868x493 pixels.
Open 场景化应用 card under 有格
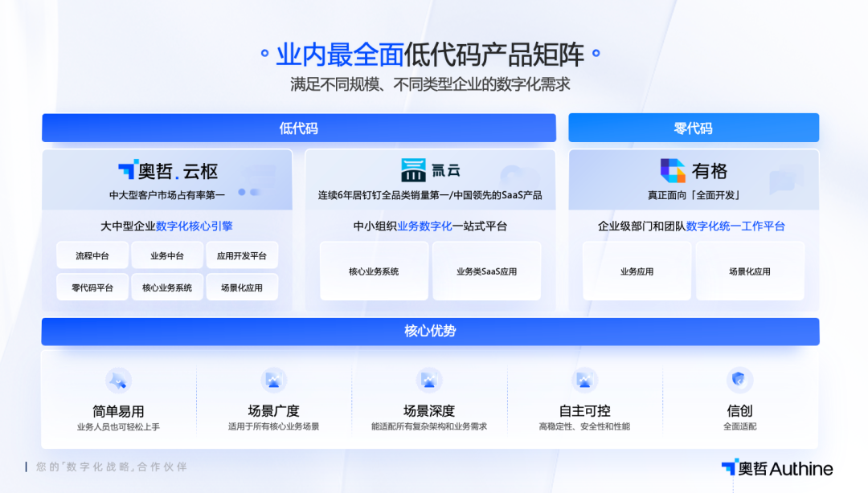click(x=750, y=271)
